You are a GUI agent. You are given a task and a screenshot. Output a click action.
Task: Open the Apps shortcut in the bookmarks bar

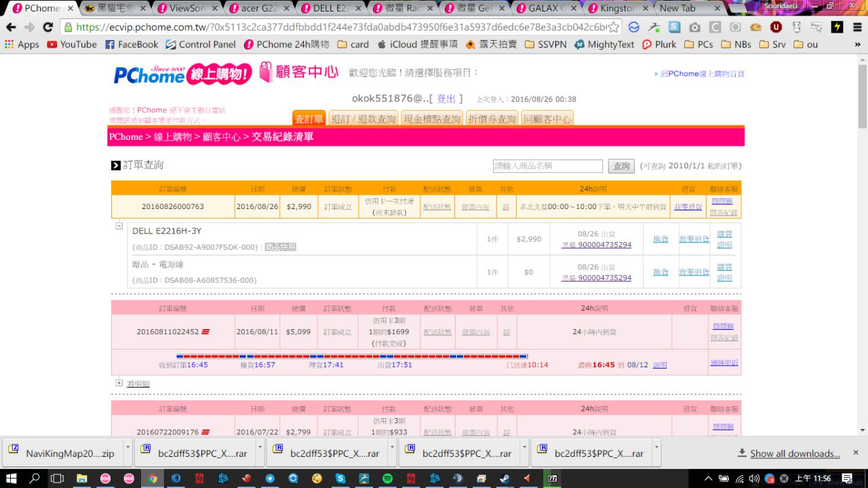point(22,44)
